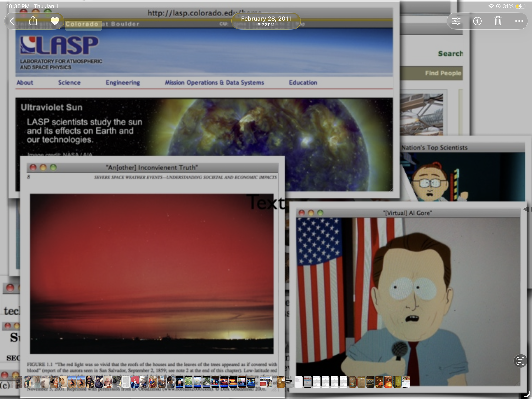Viewport: 532px width, 399px height.
Task: Select the last thumbnail in the filmstrip
Action: [406, 382]
